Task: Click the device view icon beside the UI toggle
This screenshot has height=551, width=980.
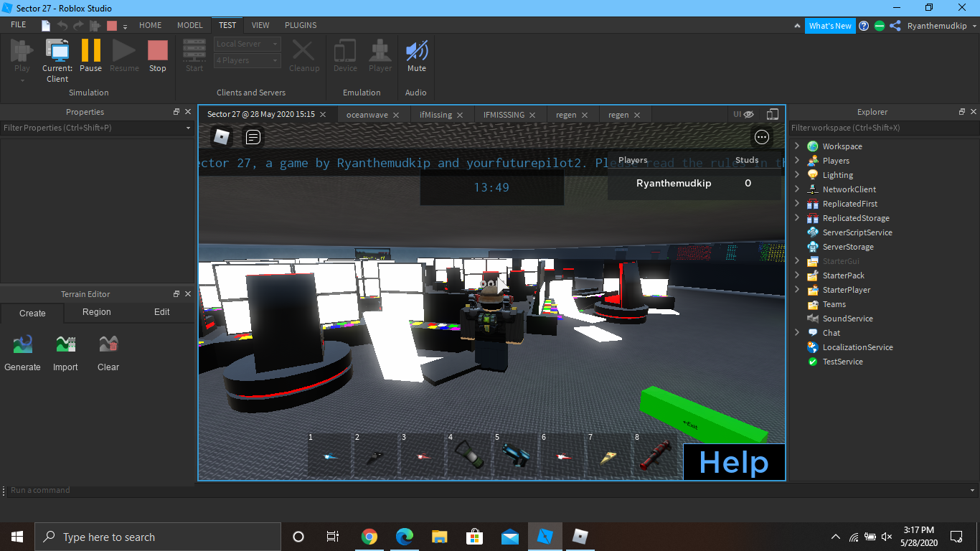Action: 772,114
